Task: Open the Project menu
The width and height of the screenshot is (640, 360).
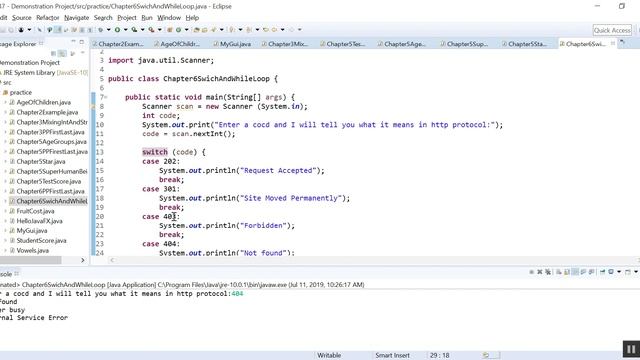Action: (127, 18)
